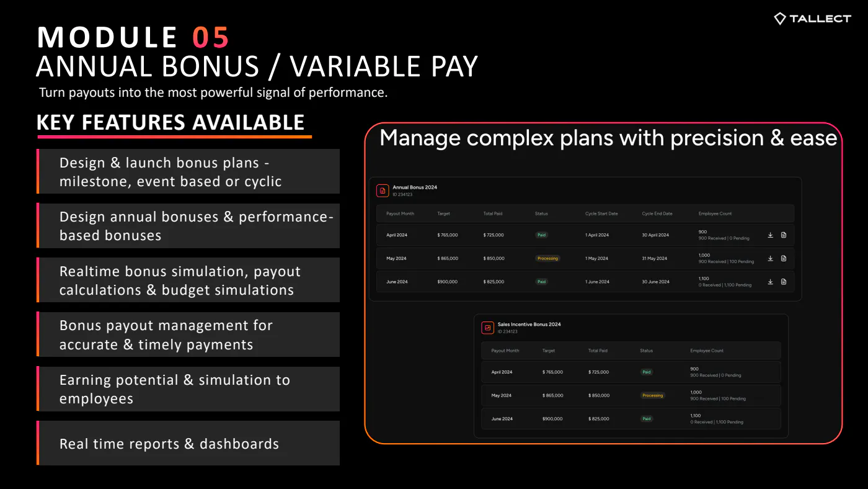Select the Cycle Start Date column header
868x489 pixels.
[601, 213]
